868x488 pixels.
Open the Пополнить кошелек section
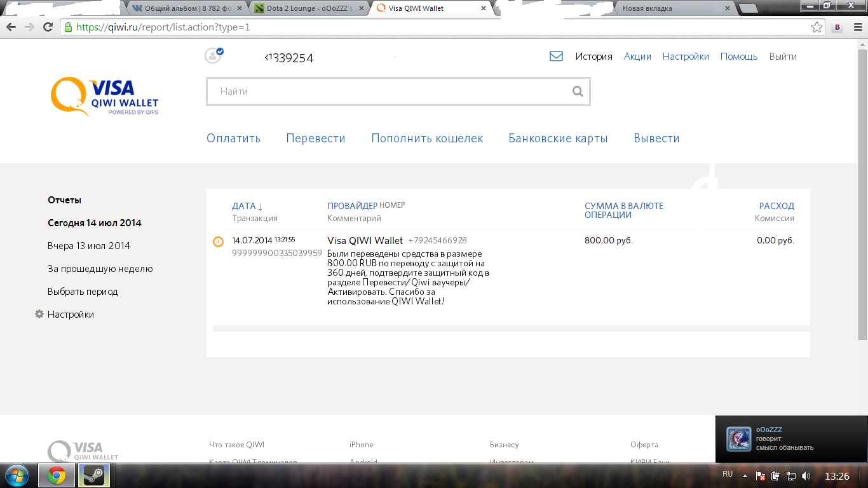pos(427,139)
